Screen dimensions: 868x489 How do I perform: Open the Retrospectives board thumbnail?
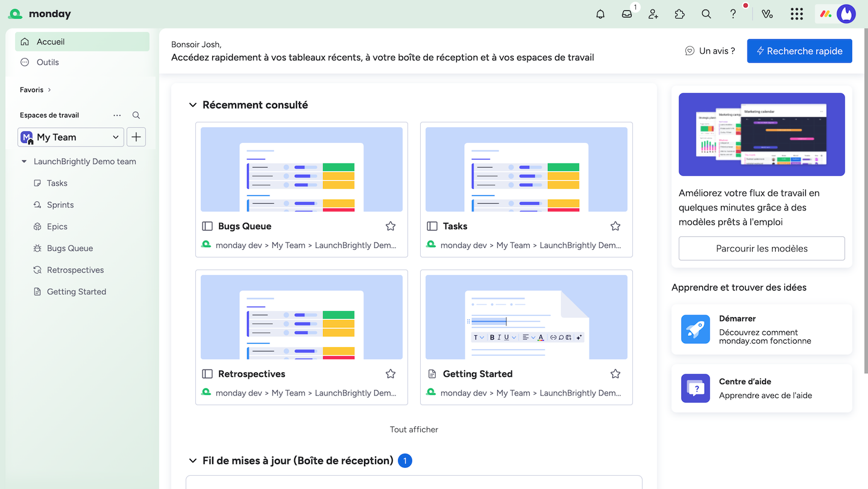301,317
